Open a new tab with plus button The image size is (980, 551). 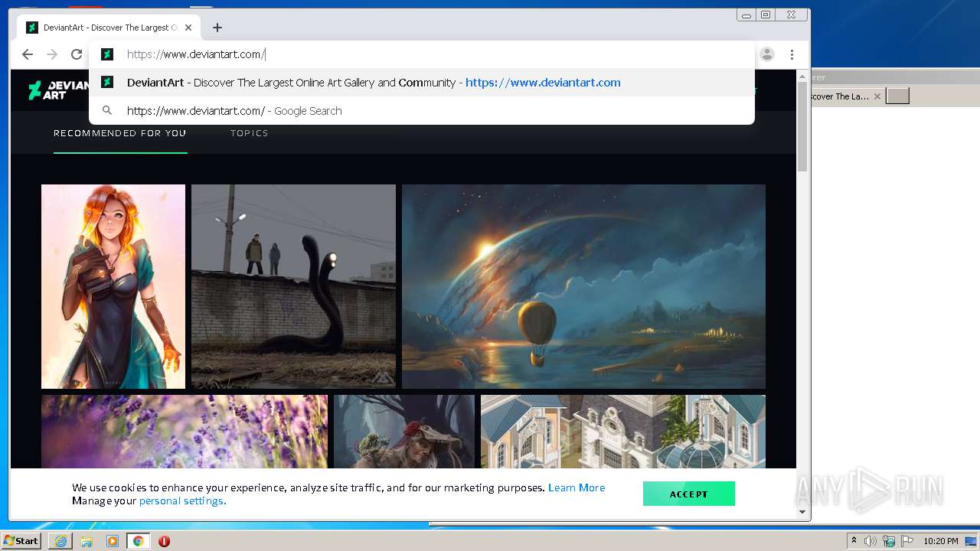coord(217,28)
